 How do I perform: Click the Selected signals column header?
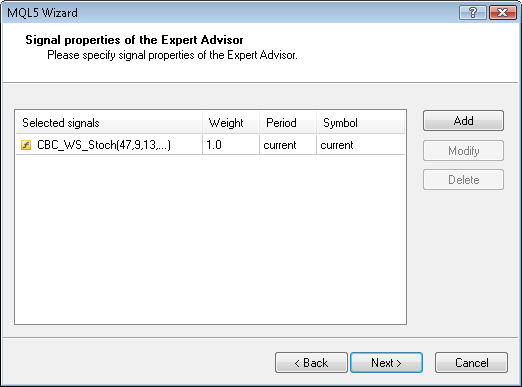coord(109,123)
